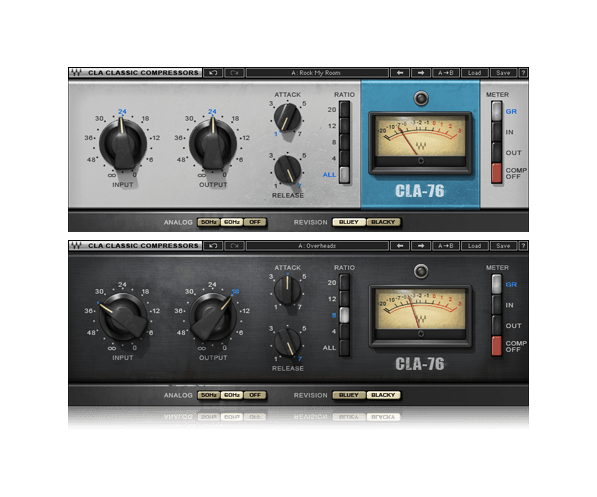The width and height of the screenshot is (597, 497).
Task: Click redo arrow in Overheads plugin
Action: point(234,246)
